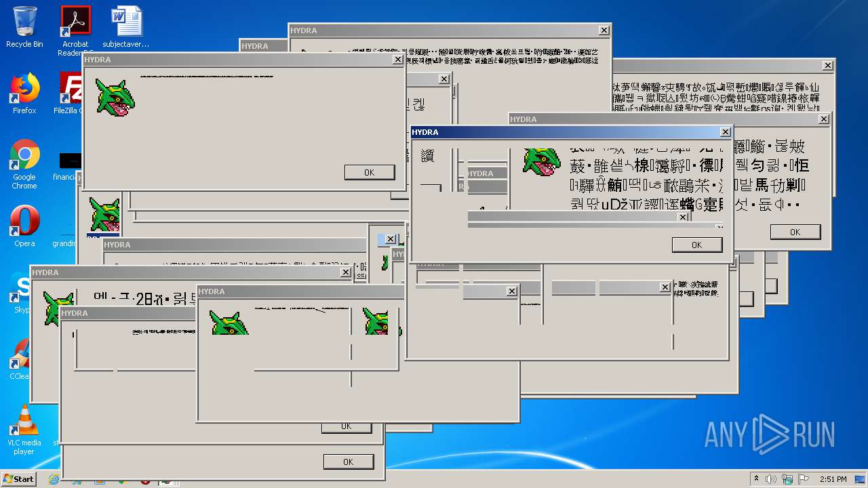Viewport: 868px width, 488px height.
Task: Click the dragon icon in the HYDRA dialog beside Skype
Action: point(58,309)
